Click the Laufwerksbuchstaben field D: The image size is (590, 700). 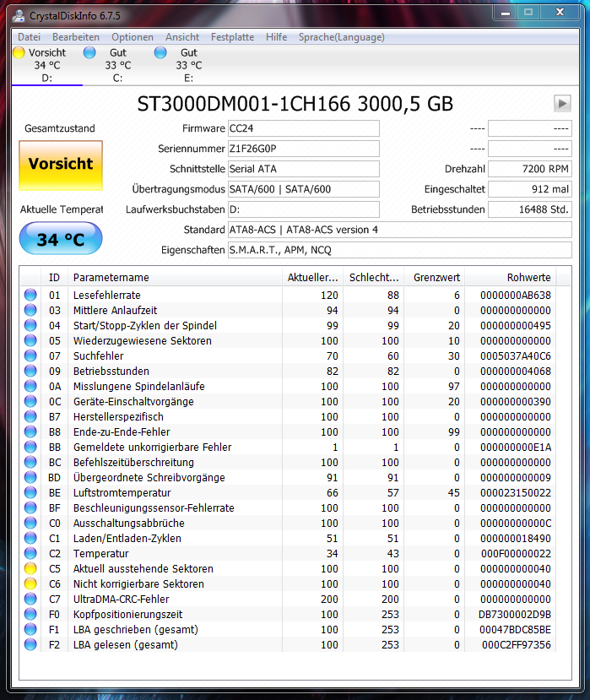click(304, 209)
